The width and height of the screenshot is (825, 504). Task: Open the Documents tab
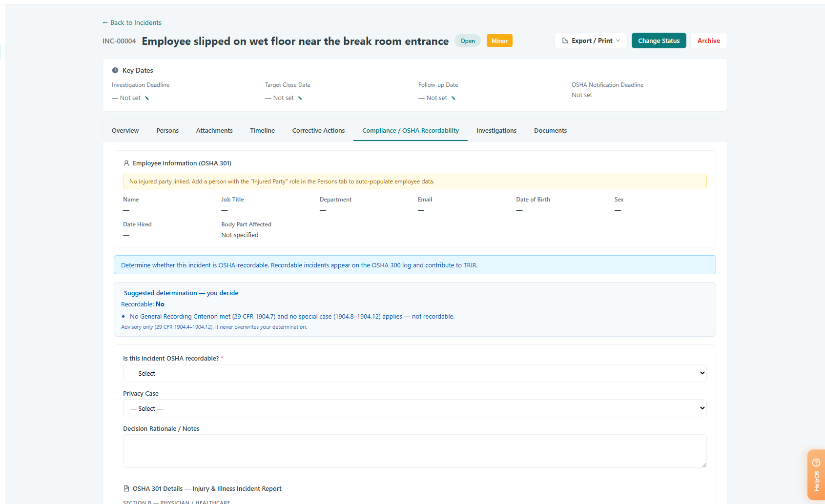550,131
